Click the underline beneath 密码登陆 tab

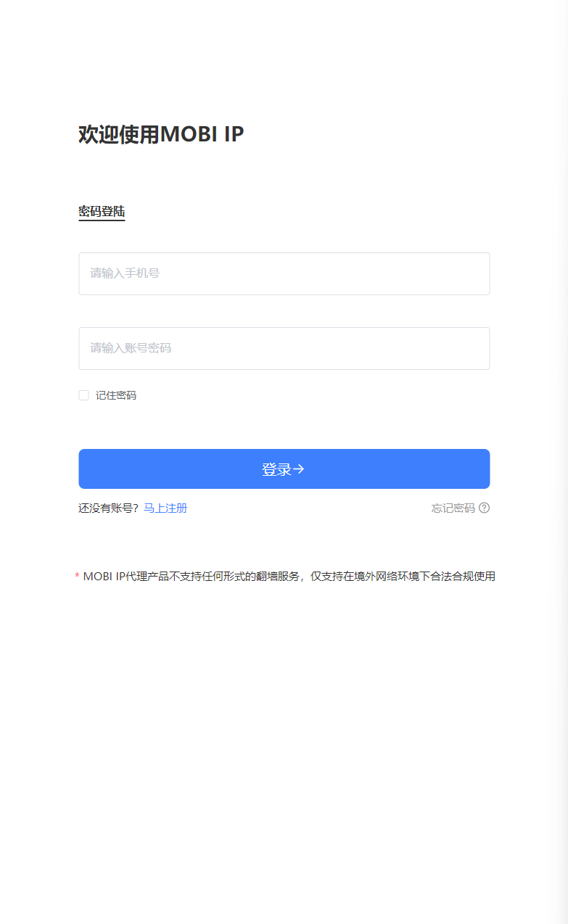(x=102, y=220)
